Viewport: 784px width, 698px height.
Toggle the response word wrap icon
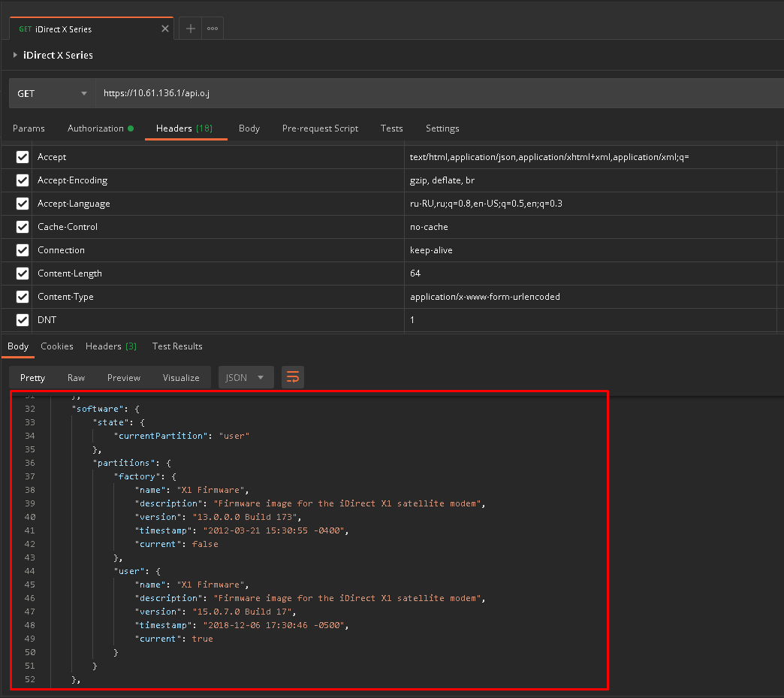tap(293, 377)
